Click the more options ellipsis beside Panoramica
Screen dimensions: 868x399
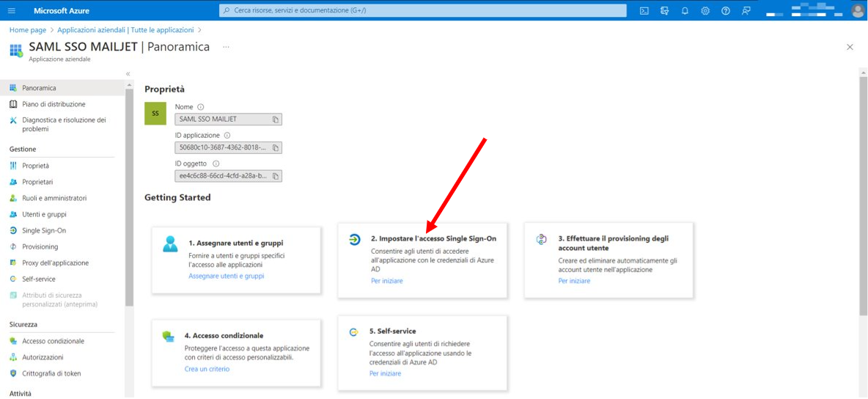click(x=226, y=47)
